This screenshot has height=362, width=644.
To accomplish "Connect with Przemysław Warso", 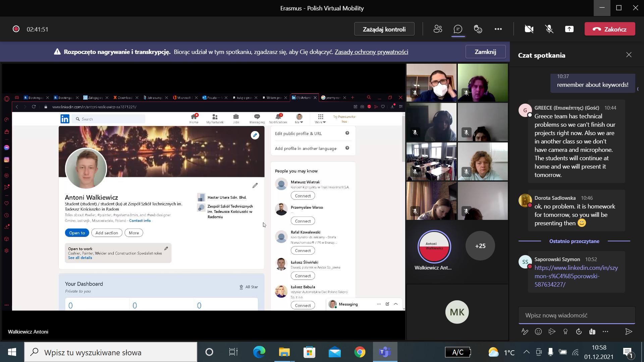I will [303, 221].
